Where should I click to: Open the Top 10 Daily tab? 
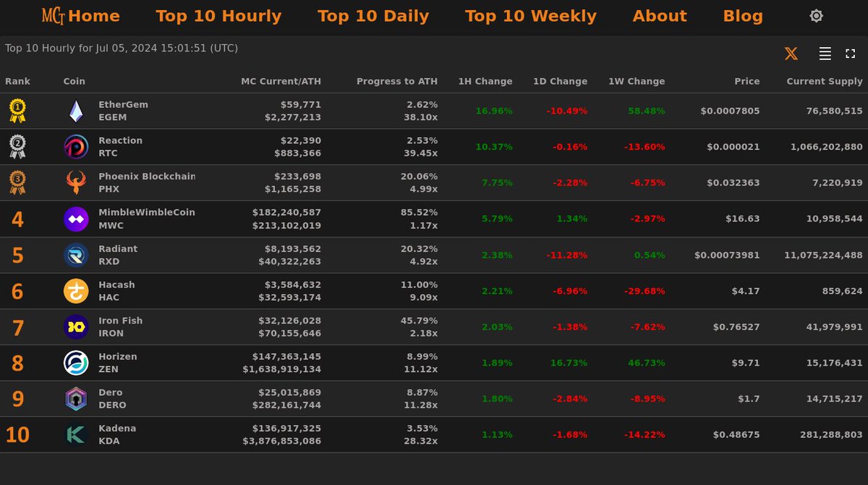tap(373, 16)
